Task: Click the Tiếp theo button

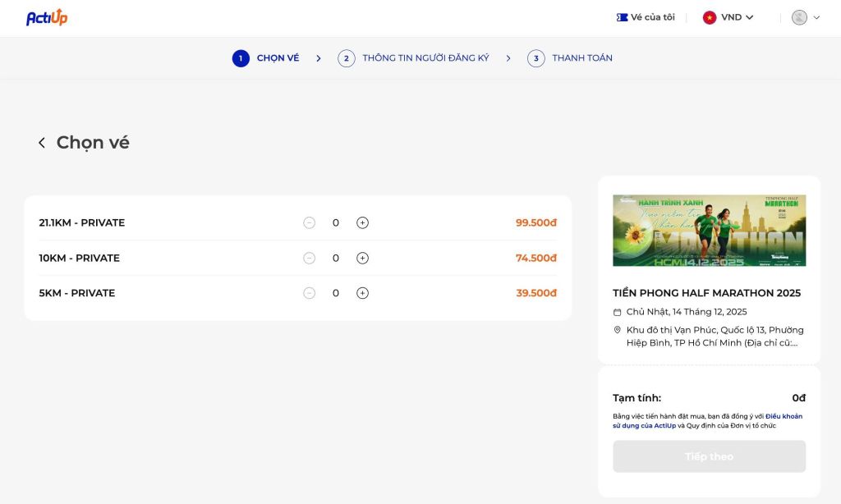Action: click(x=709, y=456)
